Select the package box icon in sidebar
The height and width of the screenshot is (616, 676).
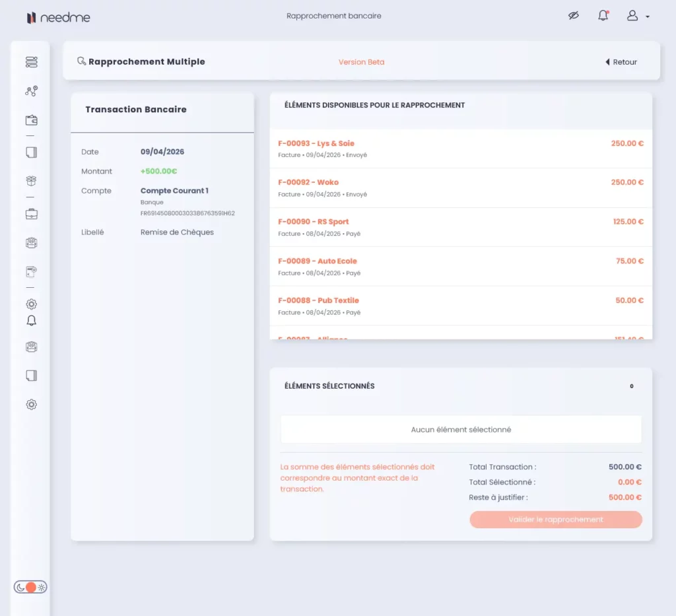31,181
